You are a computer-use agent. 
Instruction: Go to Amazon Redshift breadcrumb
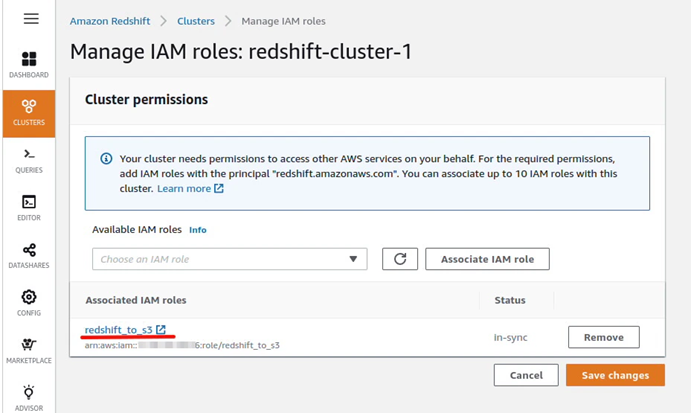pyautogui.click(x=110, y=21)
